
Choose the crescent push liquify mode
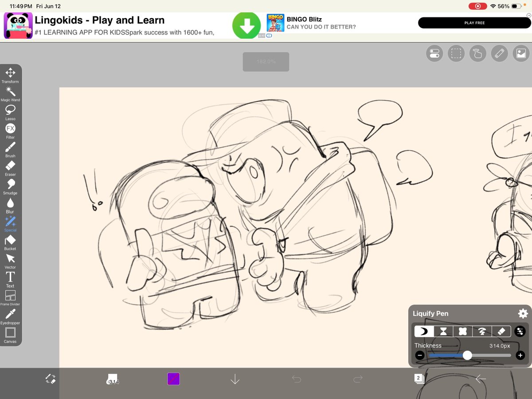tap(424, 331)
